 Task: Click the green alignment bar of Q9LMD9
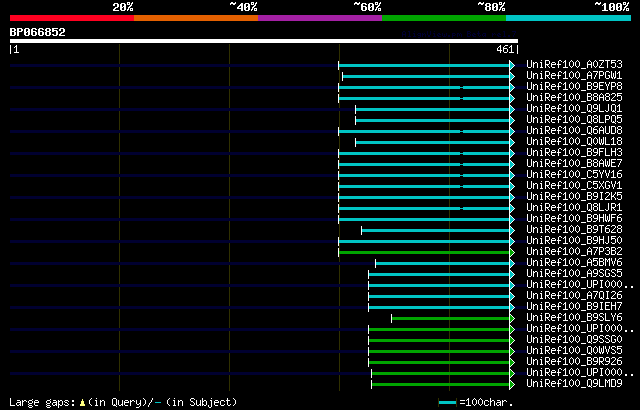tap(441, 385)
